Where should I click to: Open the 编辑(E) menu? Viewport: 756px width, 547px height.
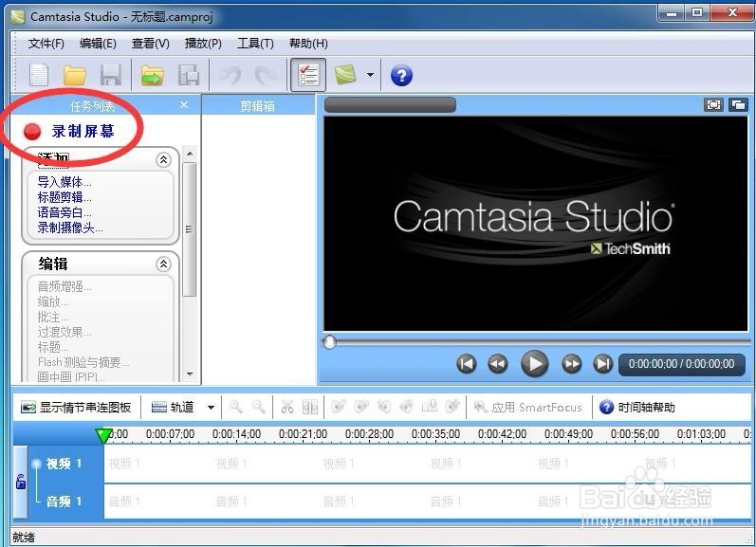tap(98, 44)
